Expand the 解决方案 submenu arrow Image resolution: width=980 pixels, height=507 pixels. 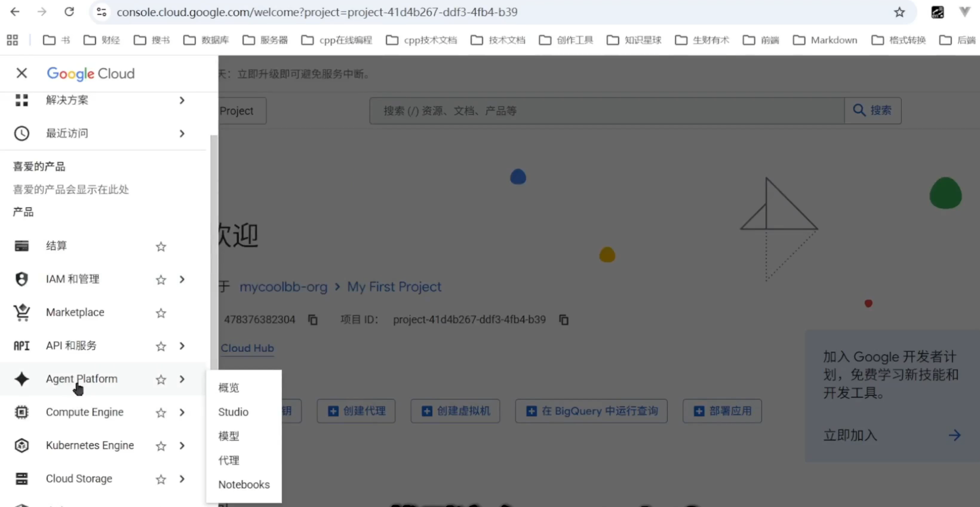tap(182, 100)
